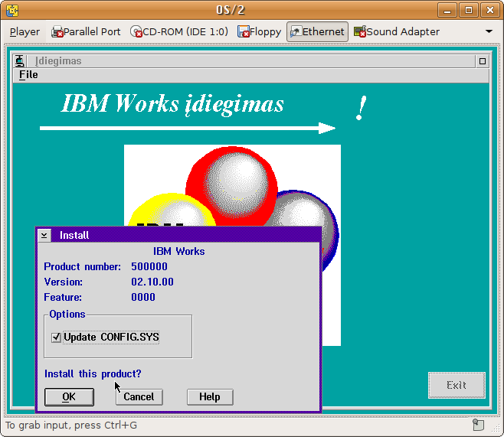Maximize the OS/2 player window
Screen dimensions: 504x437
469,10
